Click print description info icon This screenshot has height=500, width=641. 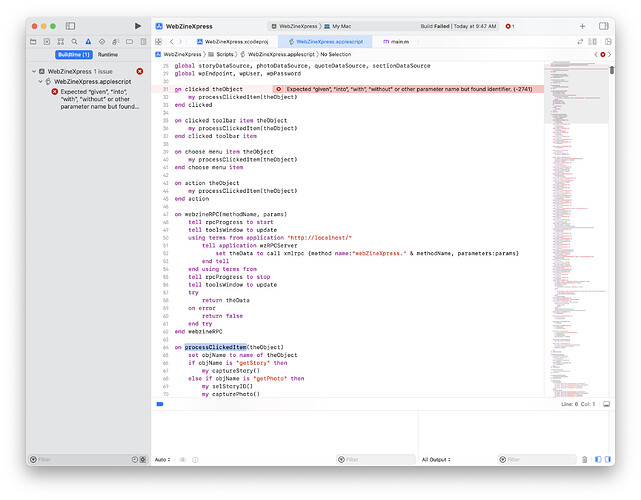(x=195, y=460)
